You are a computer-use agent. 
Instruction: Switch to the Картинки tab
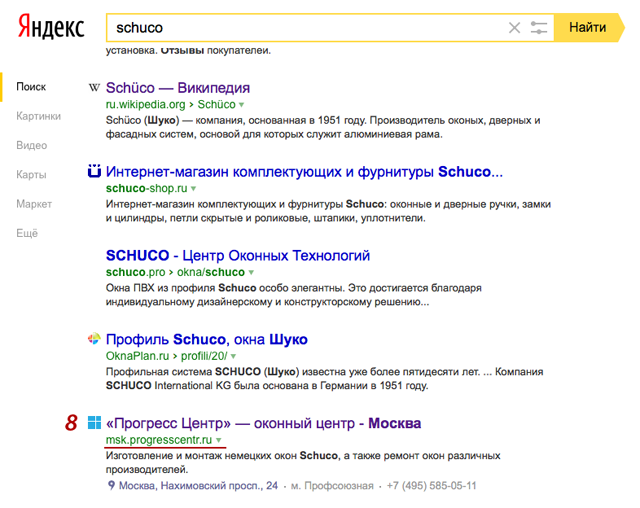tap(38, 116)
